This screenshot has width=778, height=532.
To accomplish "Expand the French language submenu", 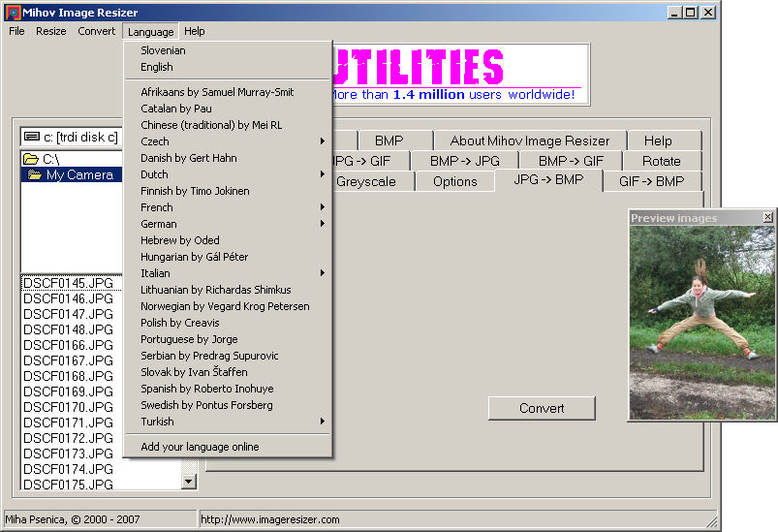I will (229, 207).
